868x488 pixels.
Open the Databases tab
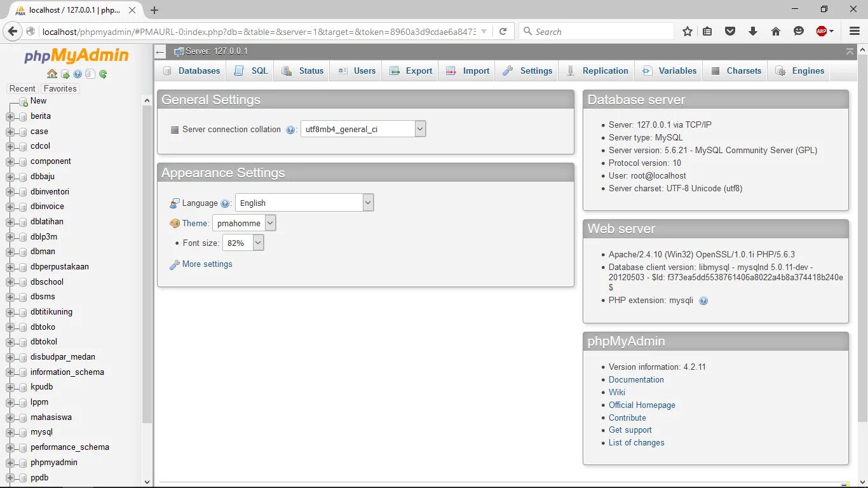click(191, 71)
